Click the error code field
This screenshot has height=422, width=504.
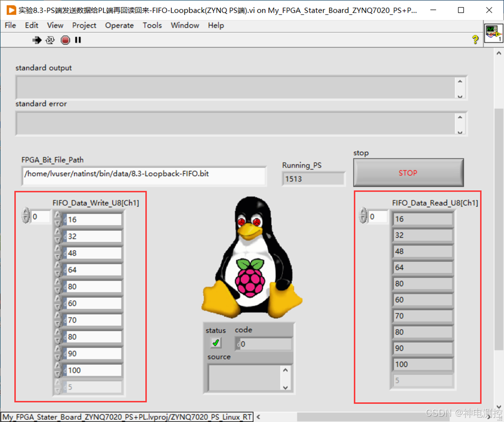click(263, 344)
